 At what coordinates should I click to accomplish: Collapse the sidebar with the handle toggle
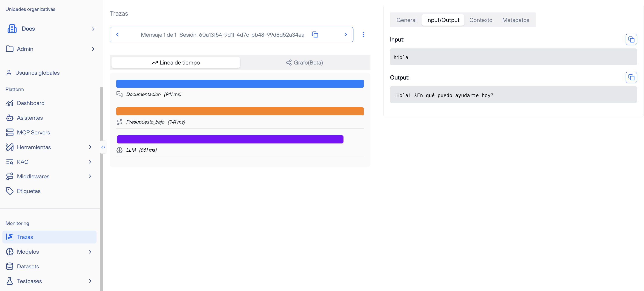pyautogui.click(x=103, y=147)
